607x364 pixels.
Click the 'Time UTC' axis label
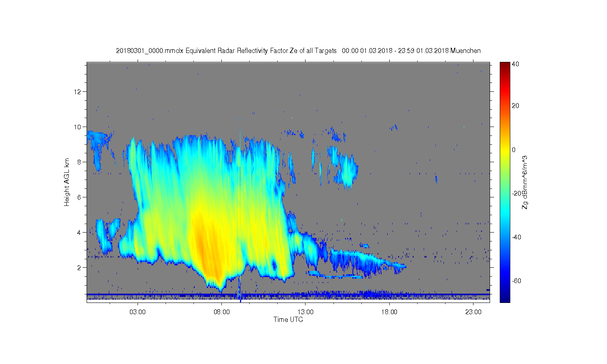288,320
